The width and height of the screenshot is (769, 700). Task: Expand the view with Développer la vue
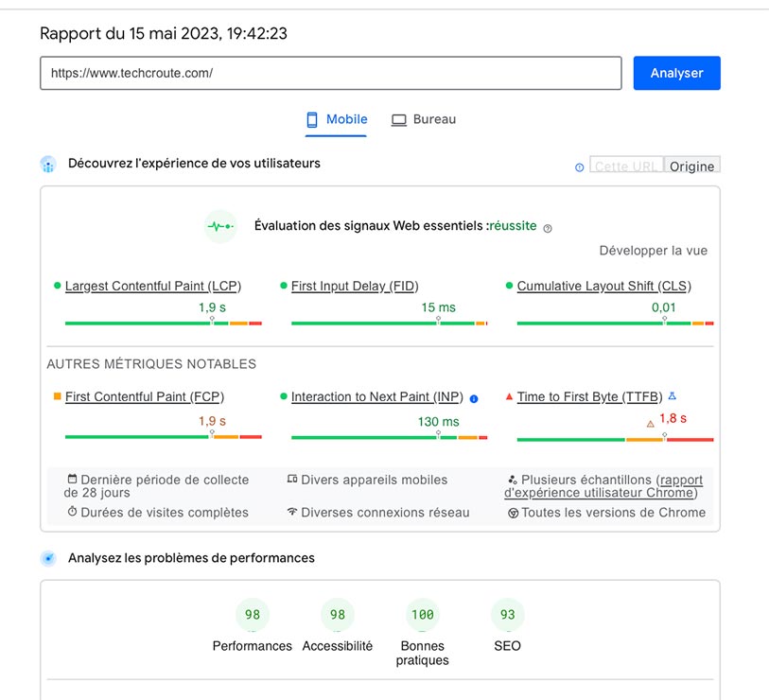(653, 251)
